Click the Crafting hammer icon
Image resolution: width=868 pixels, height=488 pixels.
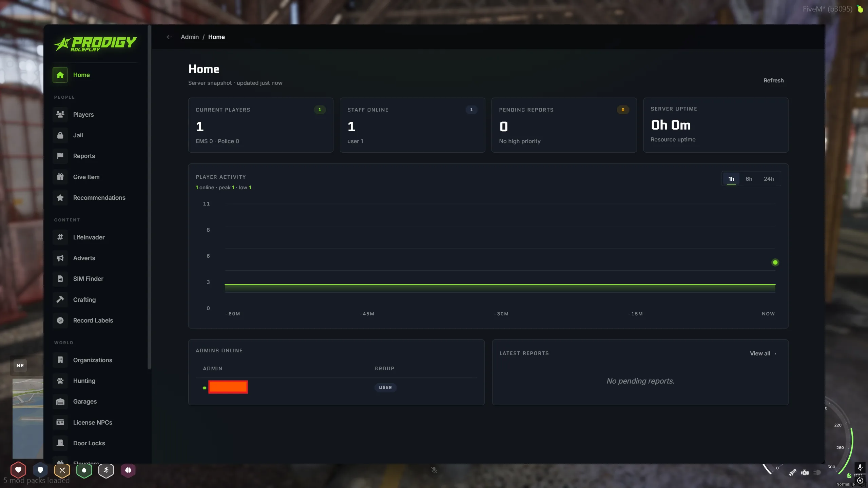pyautogui.click(x=60, y=300)
